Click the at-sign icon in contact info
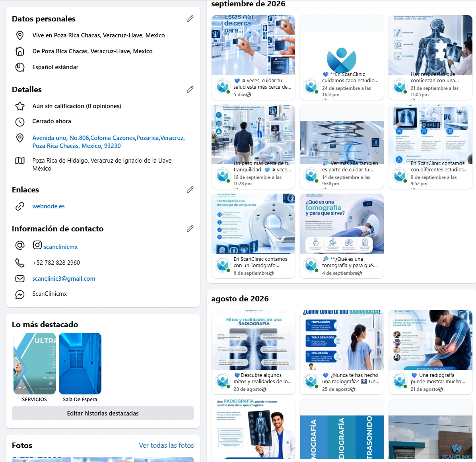The image size is (476, 462). click(20, 245)
